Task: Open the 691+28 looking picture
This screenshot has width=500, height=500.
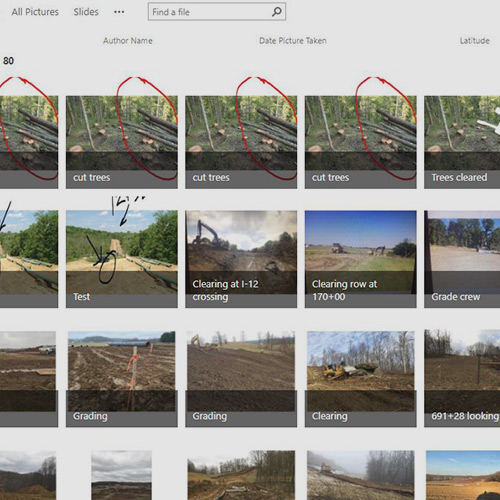Action: point(462,379)
